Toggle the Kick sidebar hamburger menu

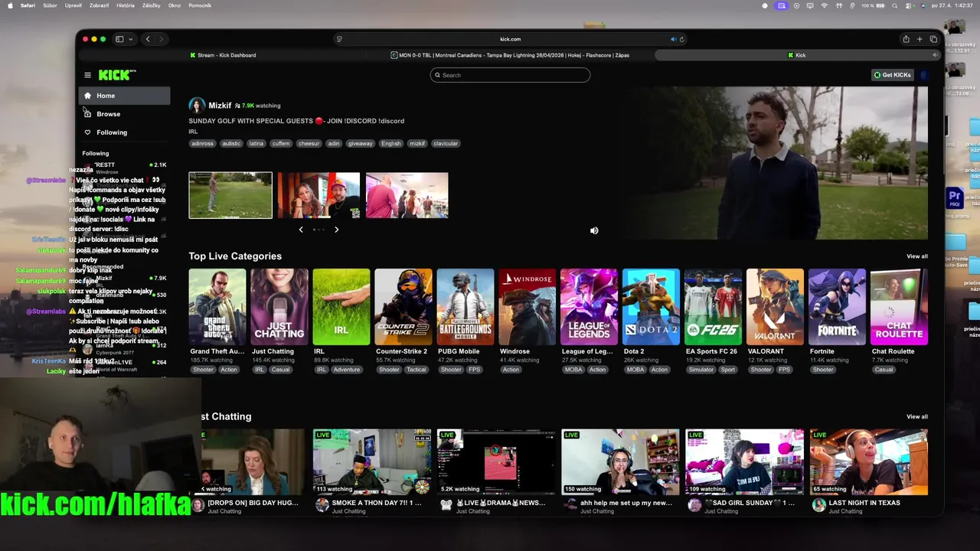[87, 75]
